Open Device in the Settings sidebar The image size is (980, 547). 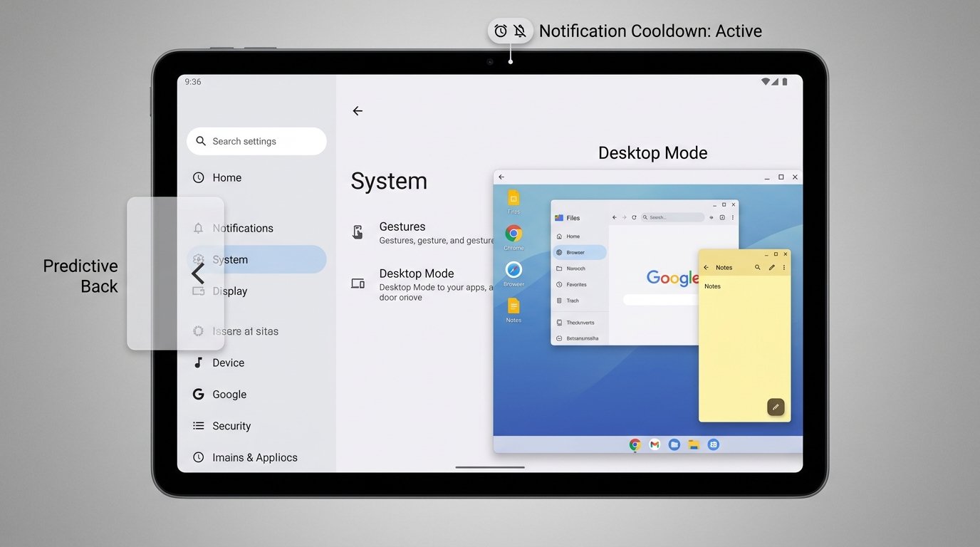click(256, 363)
